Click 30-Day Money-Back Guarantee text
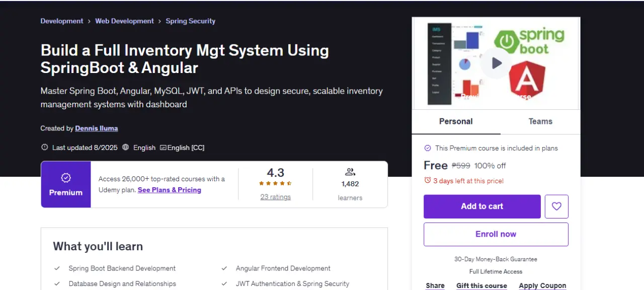This screenshot has height=290, width=644. click(496, 259)
